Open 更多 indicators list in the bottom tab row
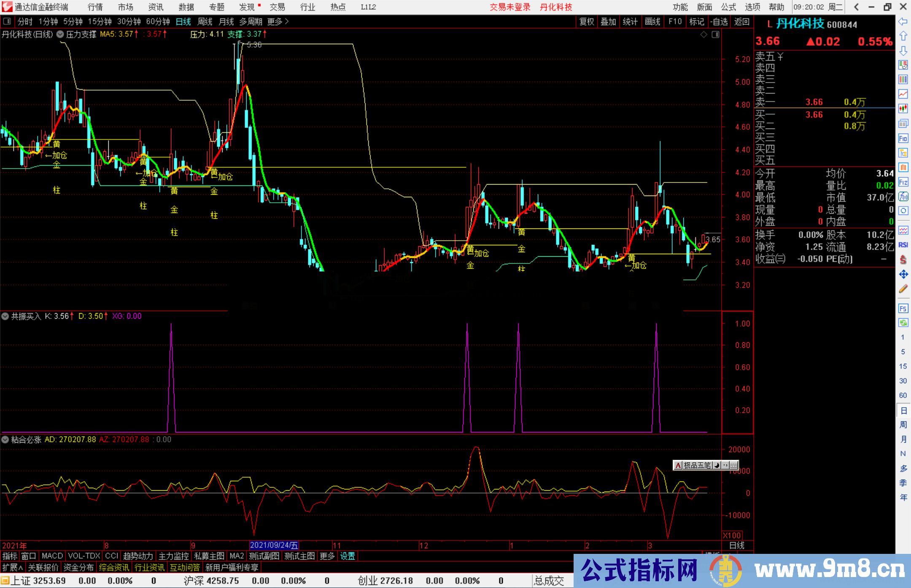This screenshot has width=911, height=588. click(x=327, y=556)
